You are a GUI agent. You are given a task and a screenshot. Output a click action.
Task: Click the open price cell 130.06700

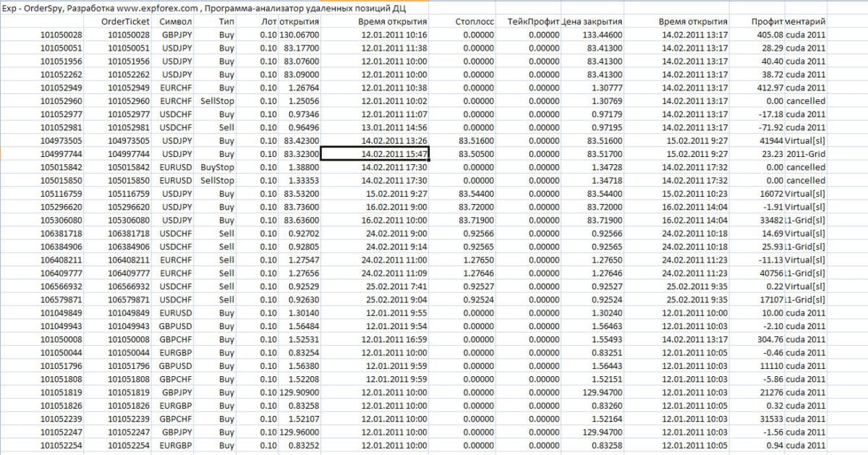click(x=299, y=35)
